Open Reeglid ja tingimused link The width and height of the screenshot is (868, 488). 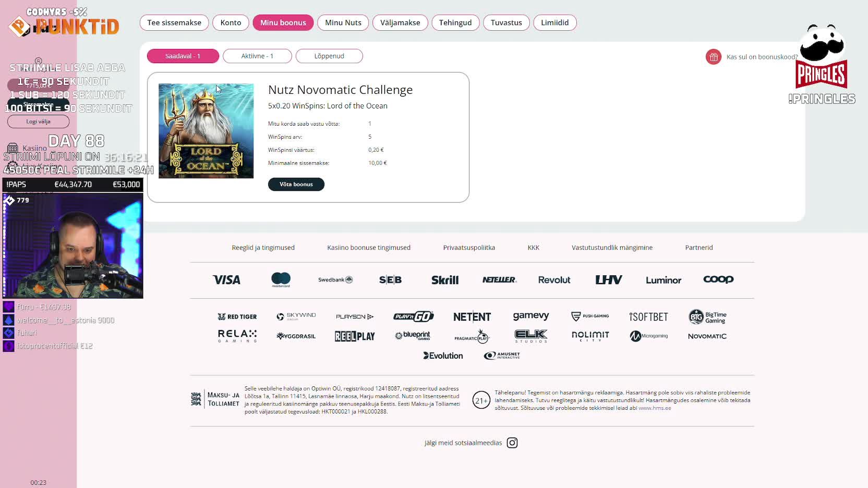click(x=263, y=248)
